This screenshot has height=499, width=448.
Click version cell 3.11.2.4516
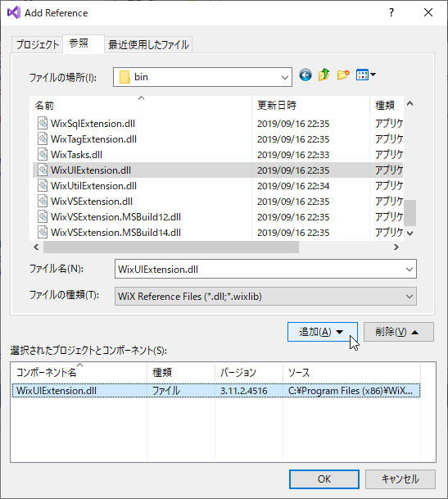point(244,391)
